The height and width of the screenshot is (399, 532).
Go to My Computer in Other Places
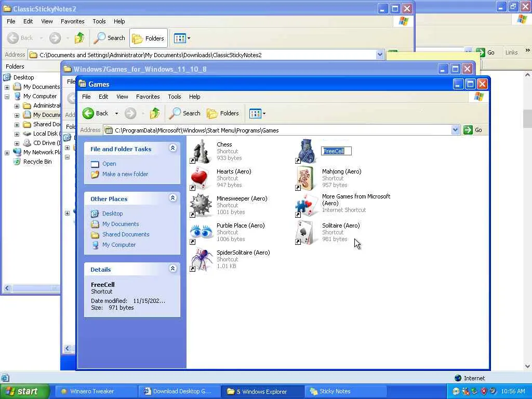119,245
